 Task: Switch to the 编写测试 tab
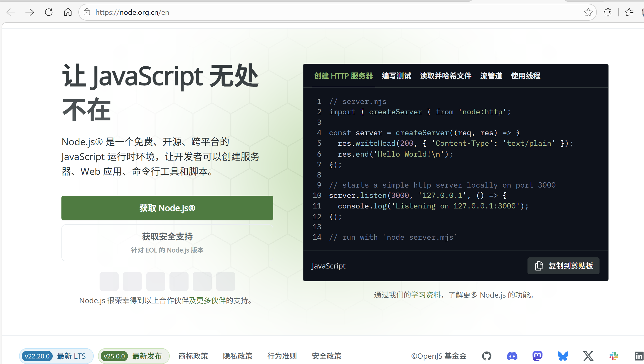tap(396, 76)
